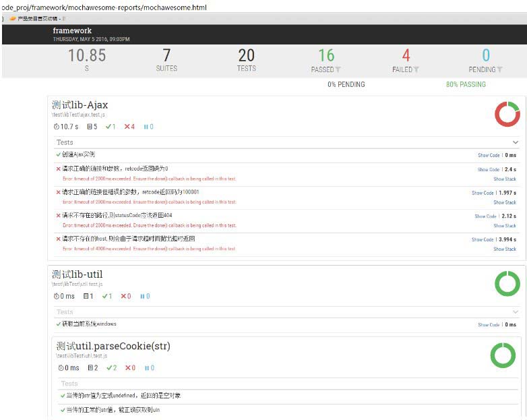The width and height of the screenshot is (527, 420).
Task: Filter by 4 FAILED tests
Action: 406,61
